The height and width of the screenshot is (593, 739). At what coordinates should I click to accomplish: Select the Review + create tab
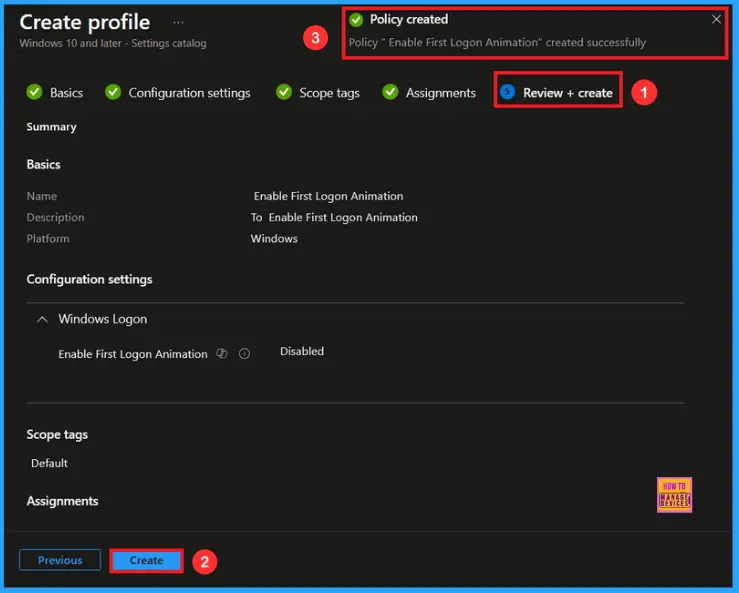567,93
